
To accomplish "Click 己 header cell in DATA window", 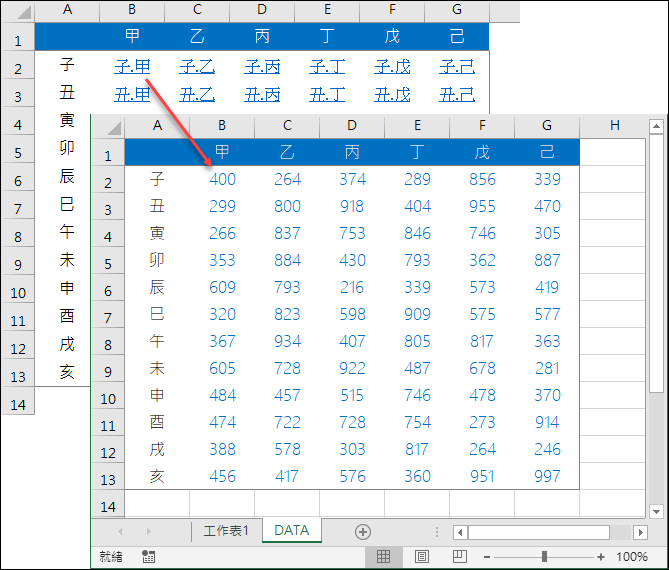I will (x=547, y=152).
